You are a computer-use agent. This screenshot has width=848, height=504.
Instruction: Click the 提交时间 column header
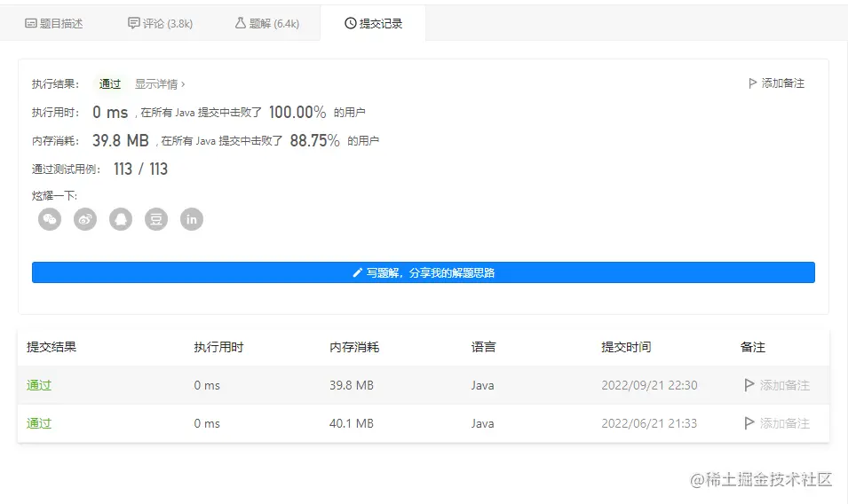[626, 347]
